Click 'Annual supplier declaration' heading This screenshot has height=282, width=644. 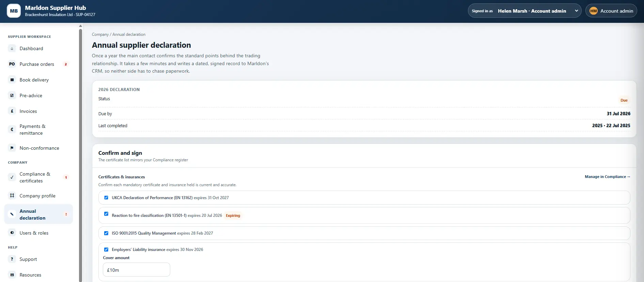[141, 45]
